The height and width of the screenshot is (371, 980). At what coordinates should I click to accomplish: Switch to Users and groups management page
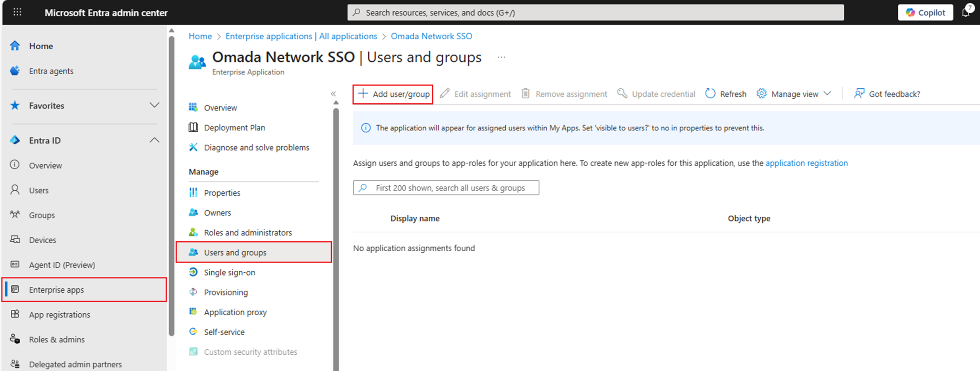click(x=235, y=252)
